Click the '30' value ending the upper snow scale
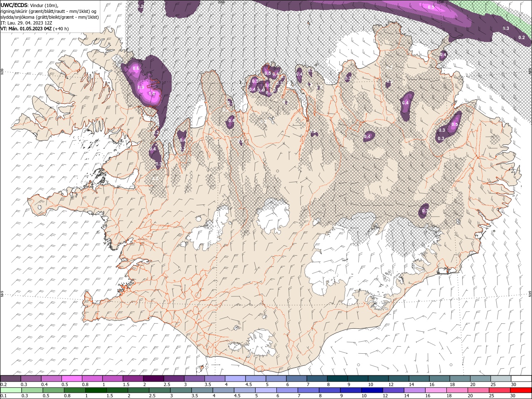Image resolution: width=532 pixels, height=399 pixels. [x=514, y=384]
